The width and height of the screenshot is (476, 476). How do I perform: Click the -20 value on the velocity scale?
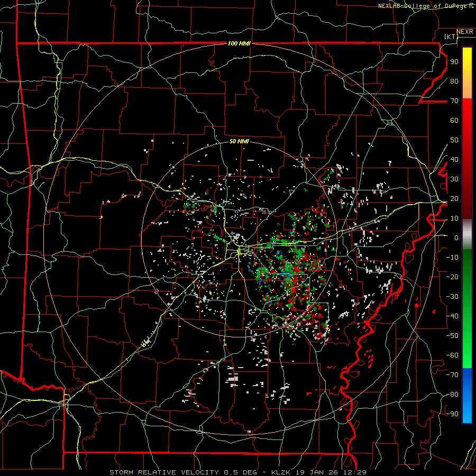[452, 277]
